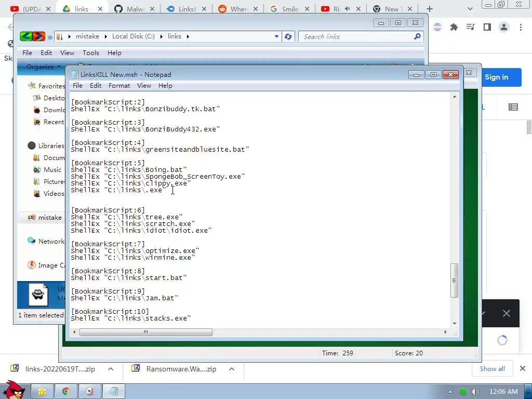Click Notepad's horizontal scrollbar thumb
Viewport: 532px width, 399px height.
tap(146, 332)
